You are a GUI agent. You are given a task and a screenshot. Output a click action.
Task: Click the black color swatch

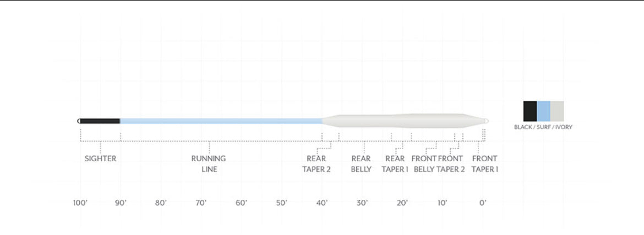click(530, 110)
